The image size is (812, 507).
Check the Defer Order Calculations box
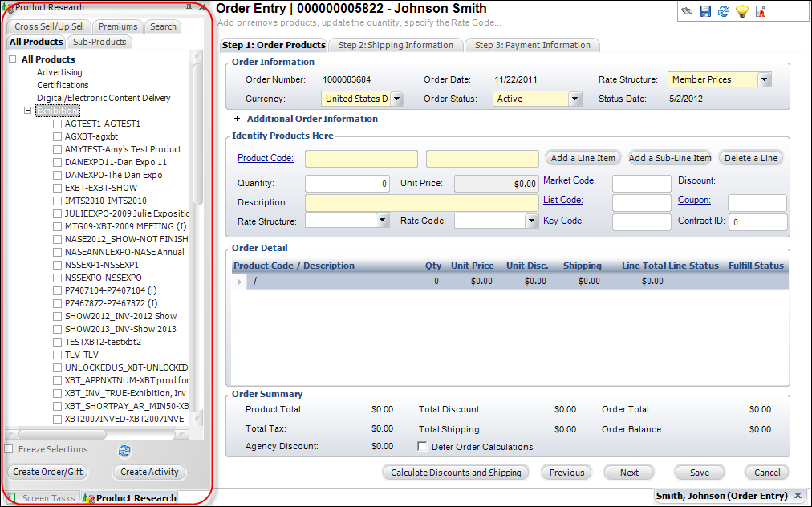[x=423, y=447]
